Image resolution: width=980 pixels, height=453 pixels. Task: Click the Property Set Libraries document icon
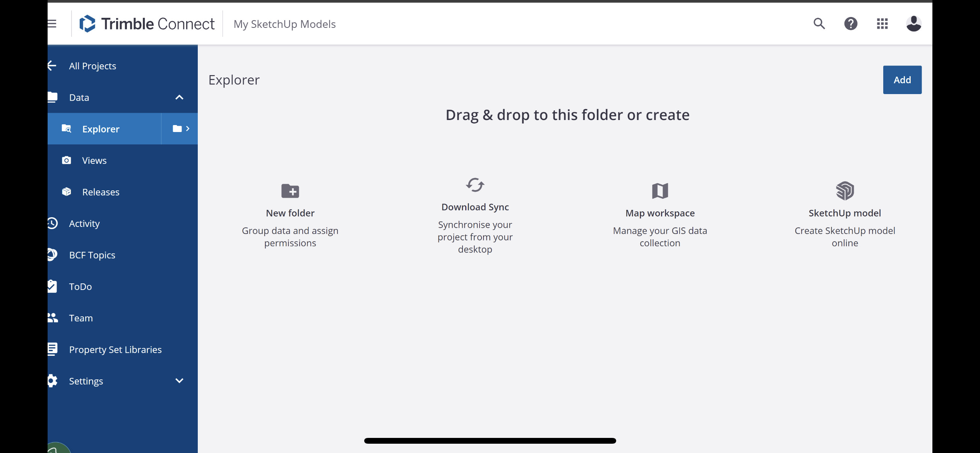coord(53,349)
